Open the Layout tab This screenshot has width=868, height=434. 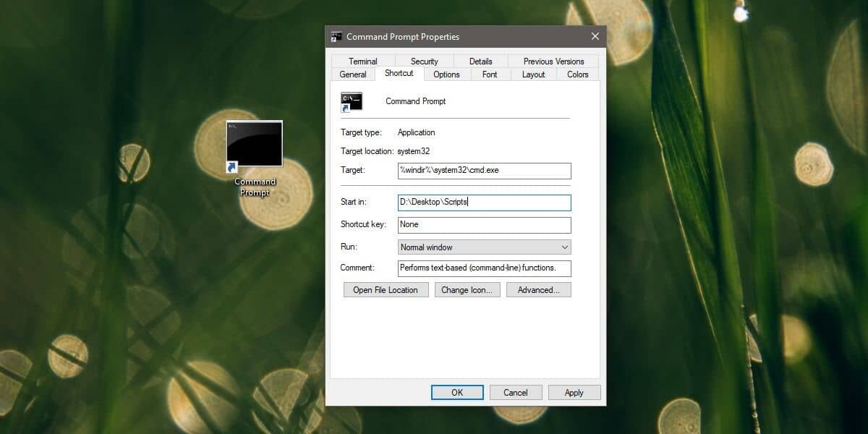[533, 74]
